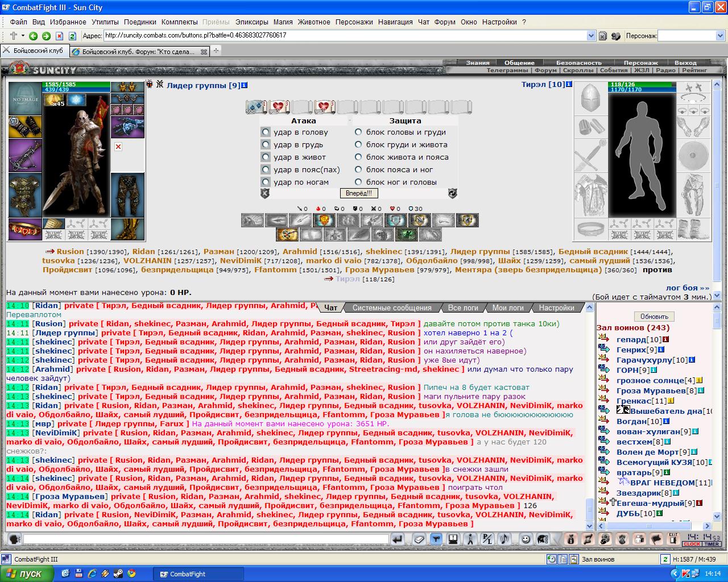Select attack удар по ногам
Image resolution: width=728 pixels, height=582 pixels.
[266, 182]
